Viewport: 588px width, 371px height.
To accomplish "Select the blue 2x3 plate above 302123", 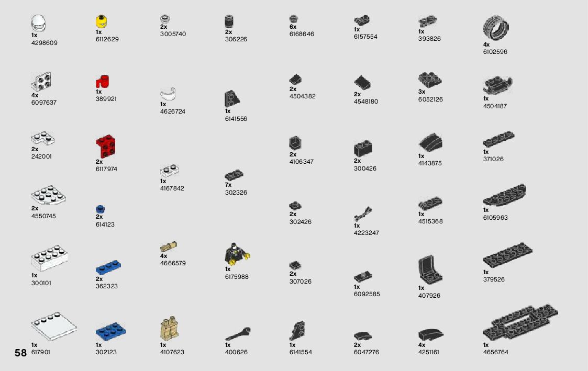I will pos(110,331).
